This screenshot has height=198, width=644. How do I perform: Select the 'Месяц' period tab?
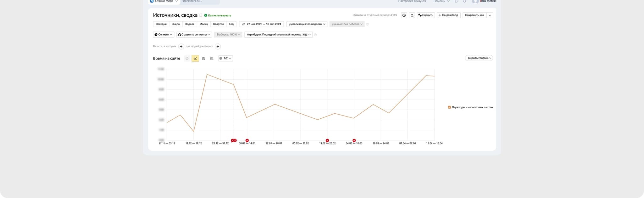(203, 24)
